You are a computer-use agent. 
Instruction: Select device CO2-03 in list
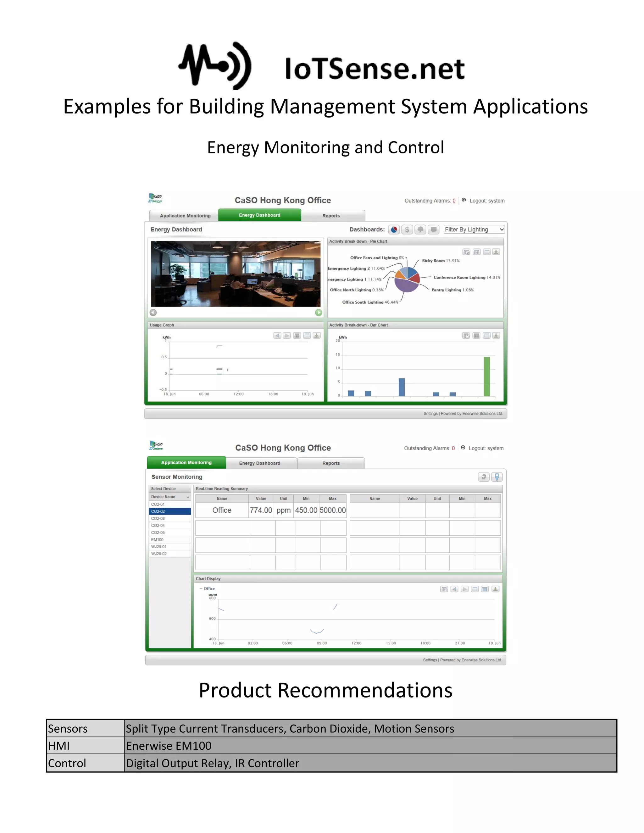(170, 518)
